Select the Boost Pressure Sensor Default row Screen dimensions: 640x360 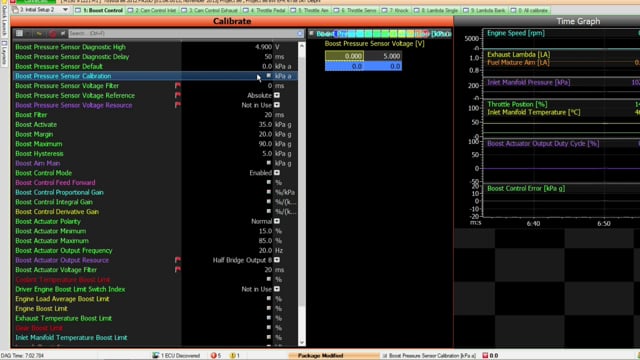(x=155, y=67)
